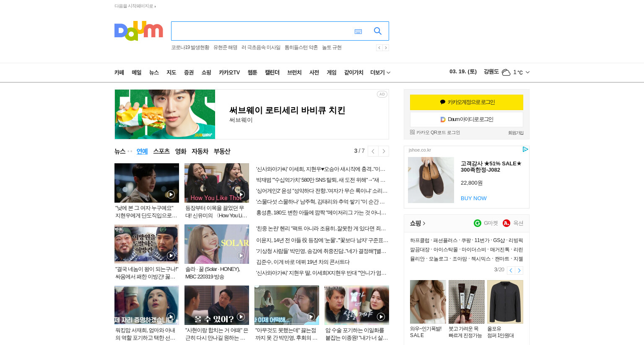Open Auction shopping icon
Image resolution: width=644 pixels, height=345 pixels.
506,223
